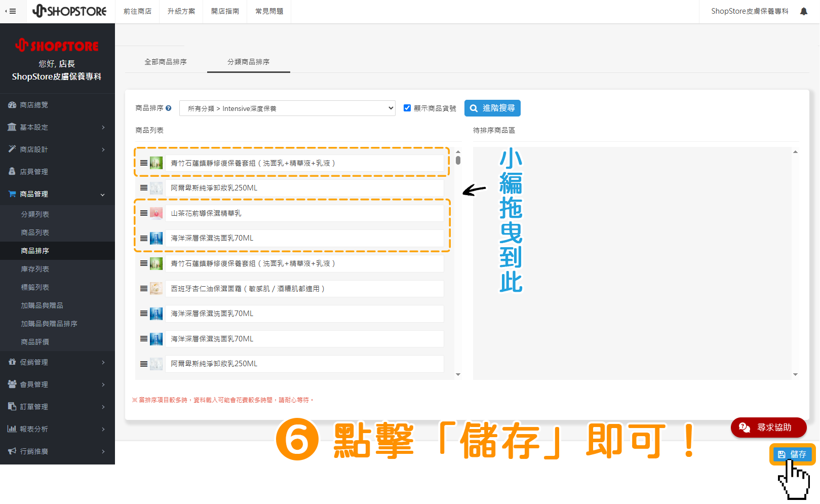This screenshot has width=820, height=504.
Task: Click the 商店設計 wand icon
Action: [x=12, y=149]
